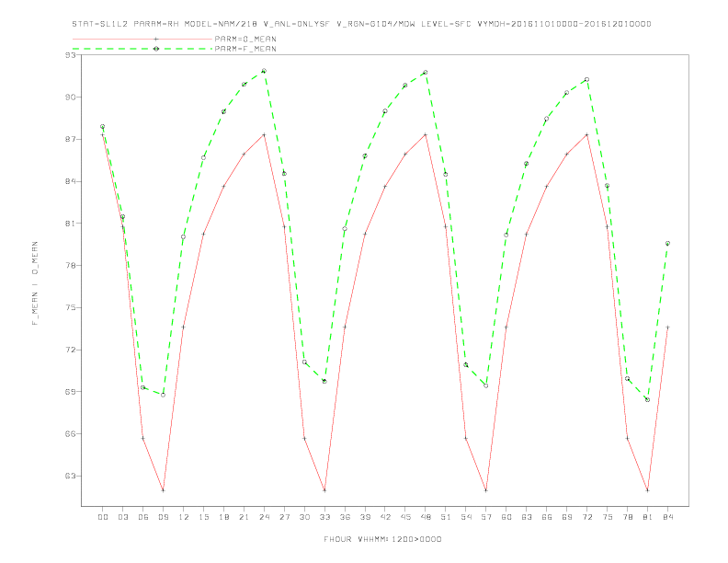
Task: Click y-axis tick label 81
Action: [x=71, y=224]
